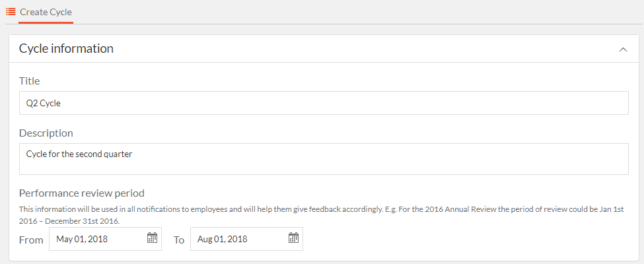Select the Create Cycle tab
The height and width of the screenshot is (264, 644).
tap(46, 12)
